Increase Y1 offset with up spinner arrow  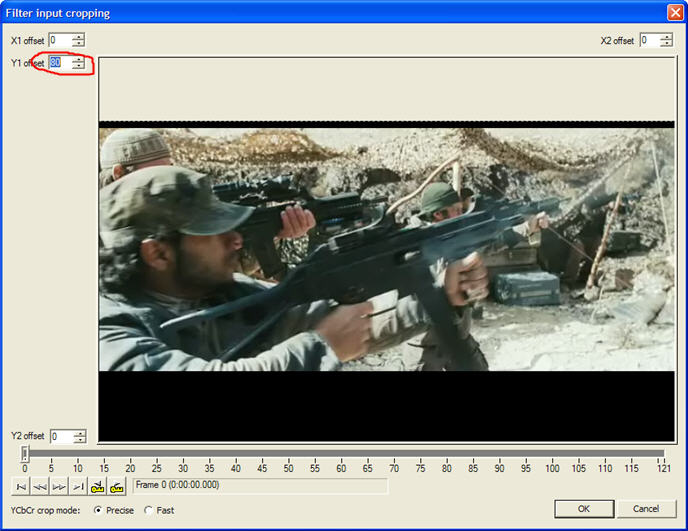(x=79, y=59)
